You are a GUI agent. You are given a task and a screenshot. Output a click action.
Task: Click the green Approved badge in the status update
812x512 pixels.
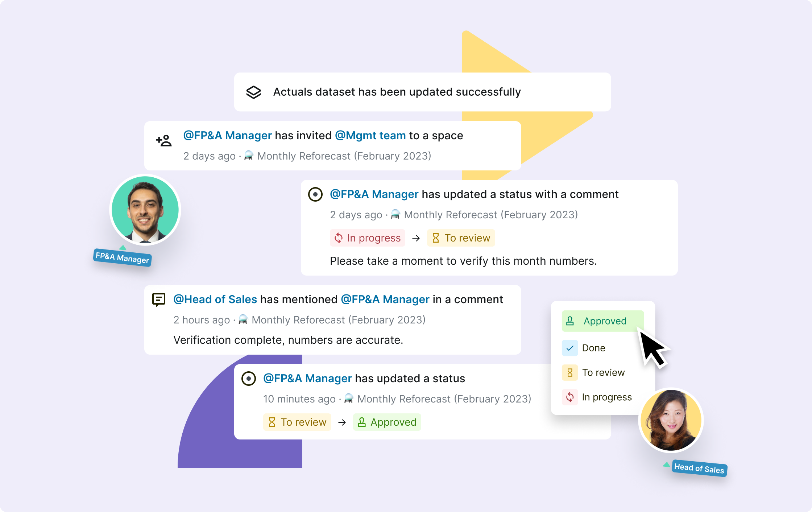[387, 422]
